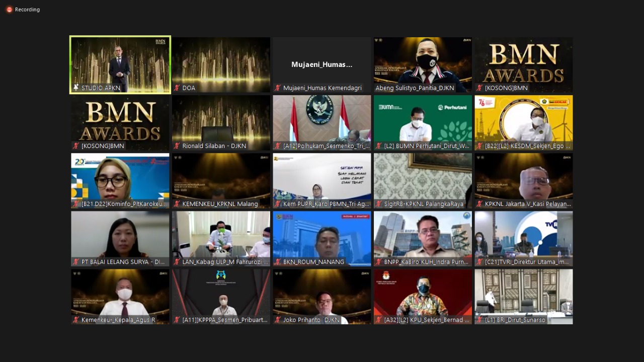
Task: Click the LAN_Kabag ULP name label
Action: coord(224,262)
